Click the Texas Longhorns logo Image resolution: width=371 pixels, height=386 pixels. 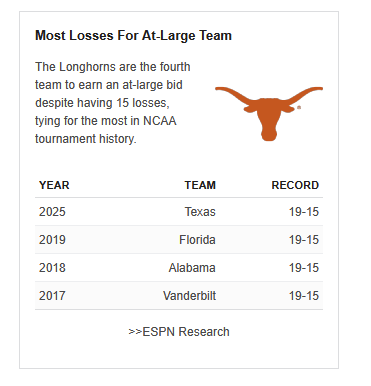coord(269,114)
